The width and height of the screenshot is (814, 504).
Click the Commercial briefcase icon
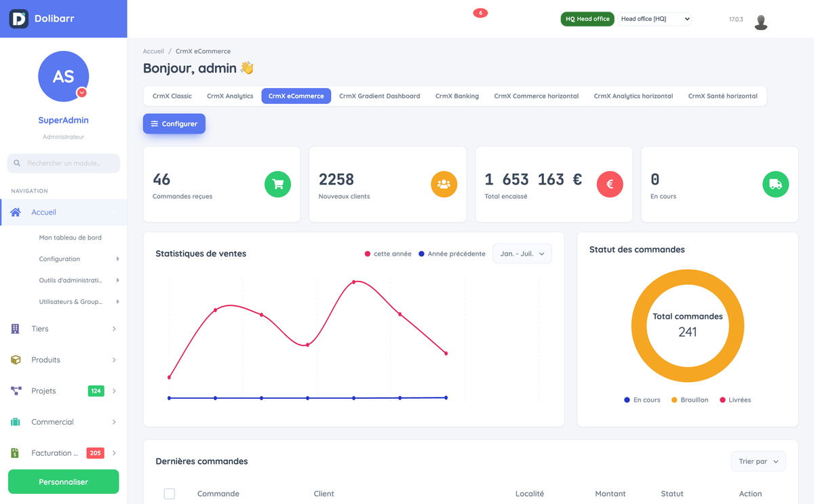(16, 422)
